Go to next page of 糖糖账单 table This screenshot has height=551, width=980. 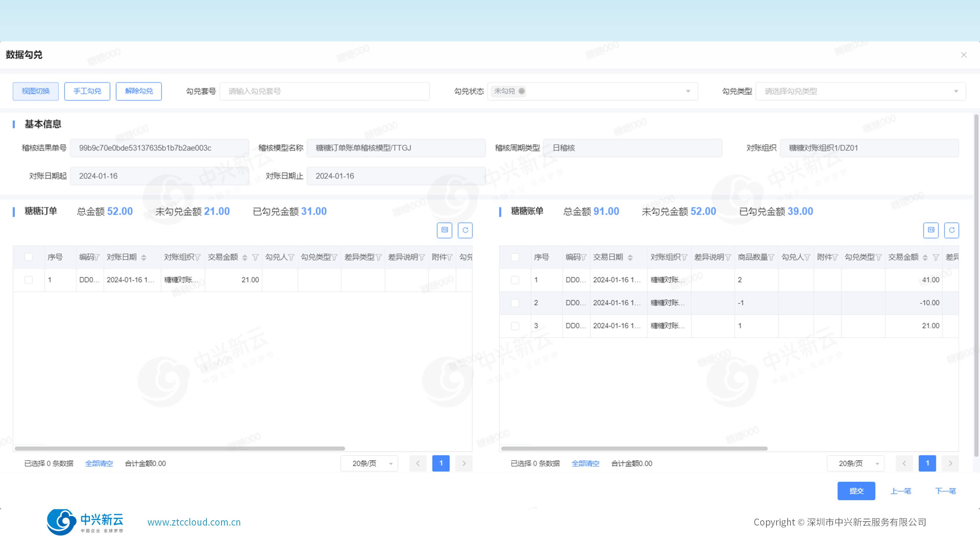tap(950, 463)
